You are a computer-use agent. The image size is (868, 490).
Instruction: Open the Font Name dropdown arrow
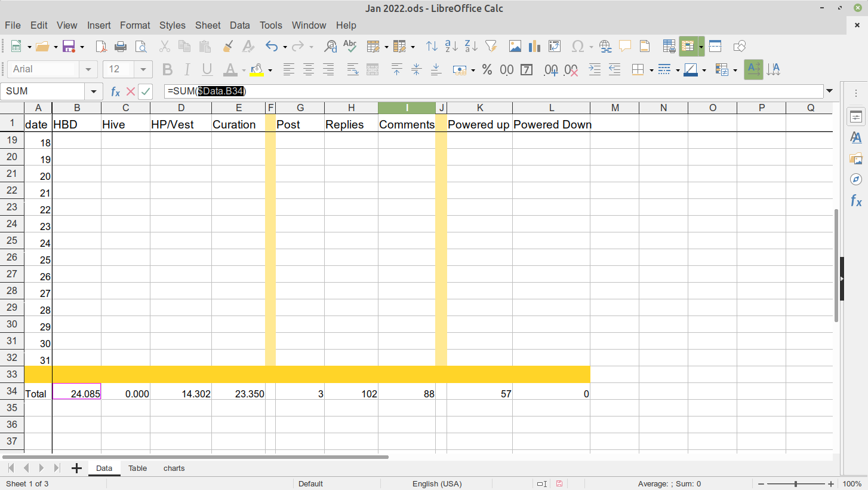point(88,69)
